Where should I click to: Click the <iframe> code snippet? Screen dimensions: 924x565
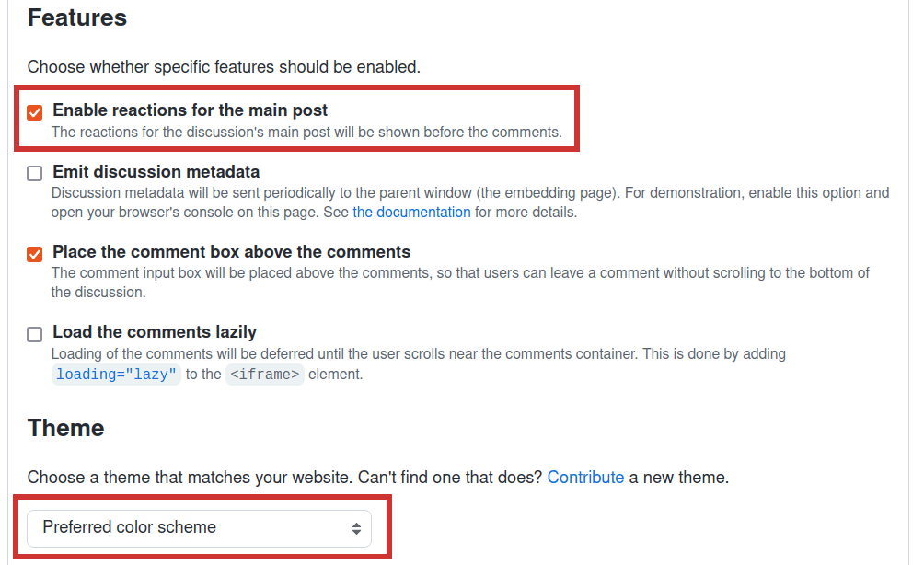click(x=265, y=375)
